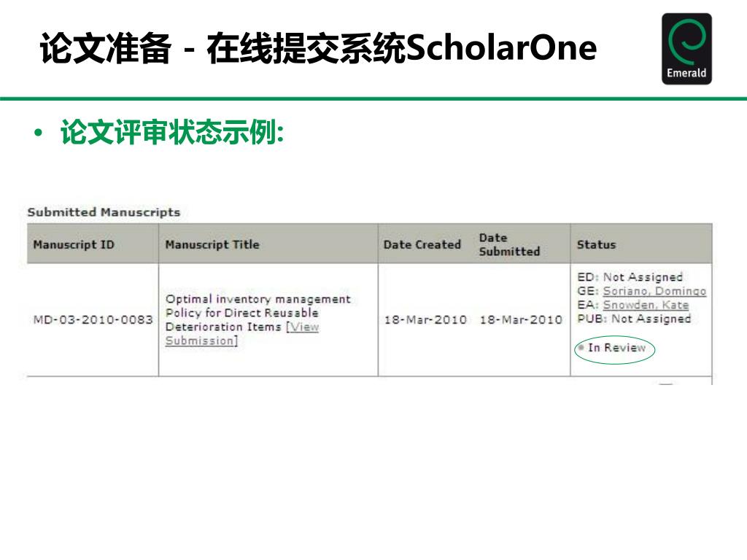Select manuscript ID MD-03-2010-0083
Screen dimensions: 747x560
point(93,319)
